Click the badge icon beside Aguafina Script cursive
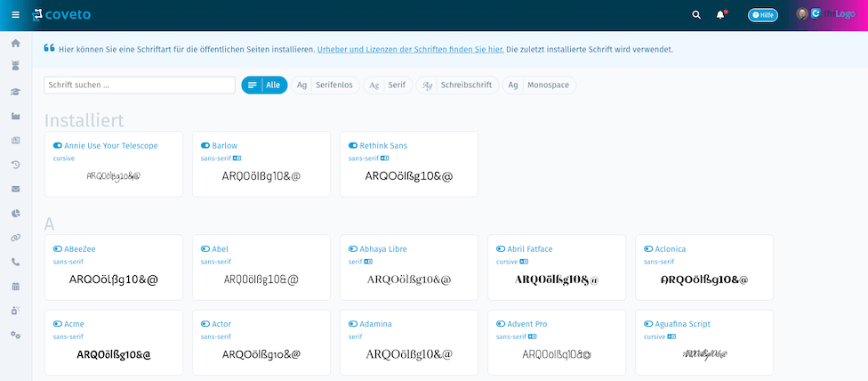 coord(671,336)
